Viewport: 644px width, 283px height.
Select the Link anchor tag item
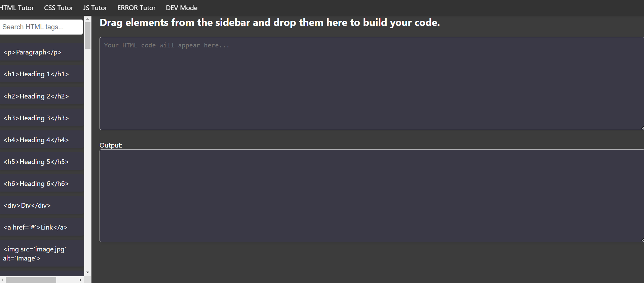click(x=42, y=228)
